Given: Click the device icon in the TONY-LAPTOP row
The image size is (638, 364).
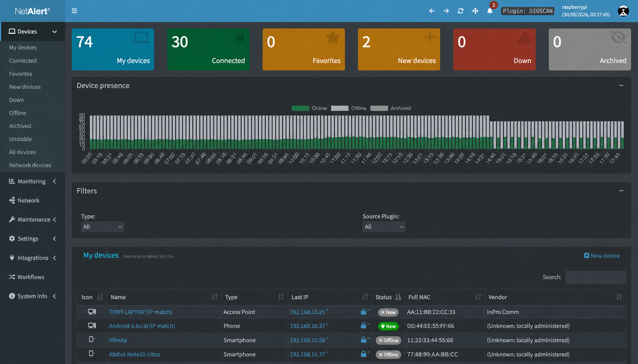Looking at the screenshot, I should [92, 312].
